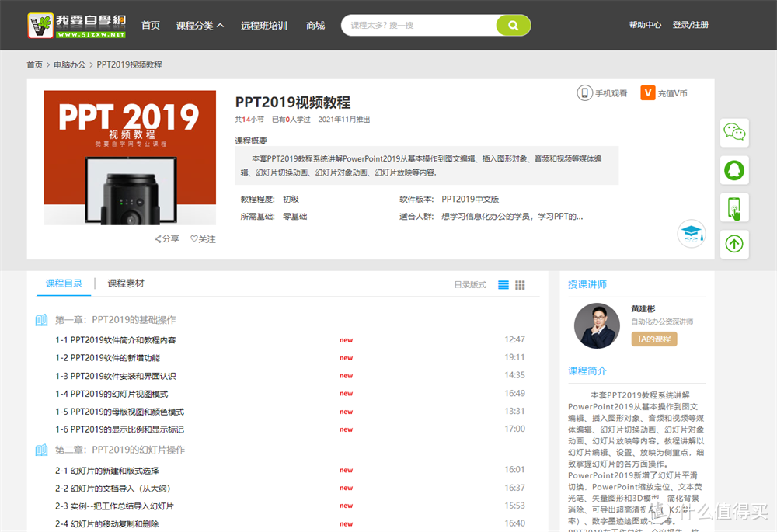Click the 第二章 chapter heading
The image size is (777, 532).
120,450
